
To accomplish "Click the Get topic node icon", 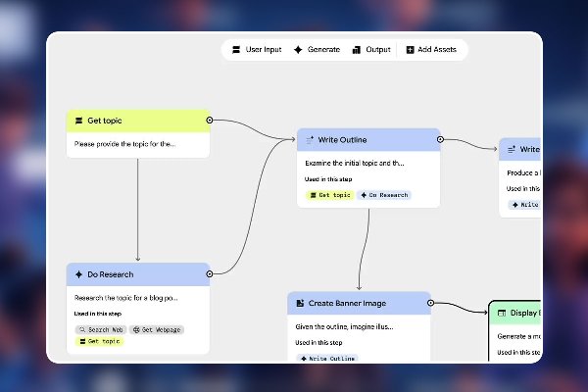I will (x=78, y=121).
